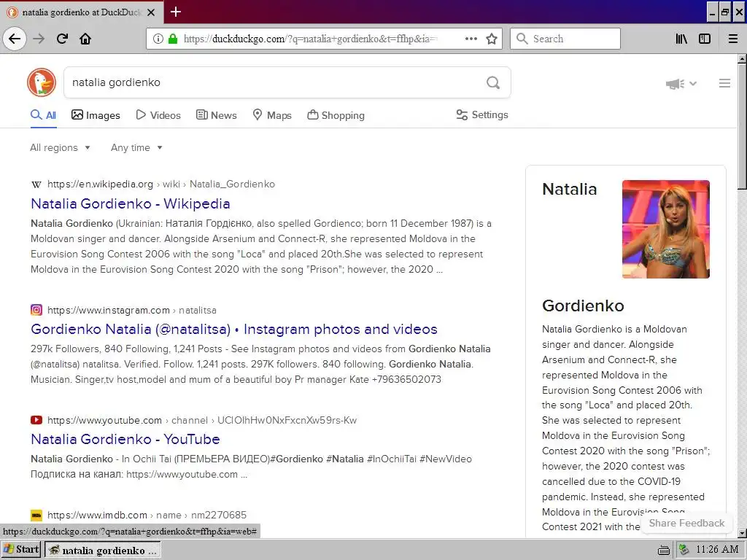Click the IMDb favicon beside result URL
This screenshot has width=747, height=560.
[x=36, y=516]
